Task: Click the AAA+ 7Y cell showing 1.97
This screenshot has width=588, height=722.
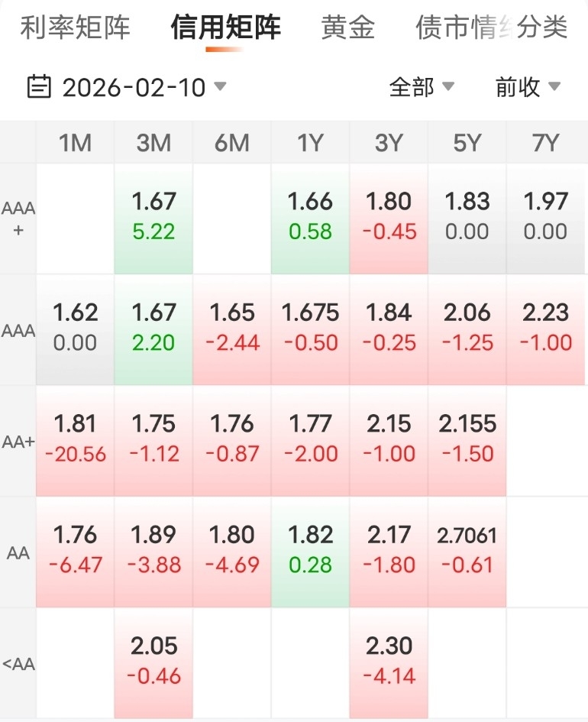Action: point(546,217)
